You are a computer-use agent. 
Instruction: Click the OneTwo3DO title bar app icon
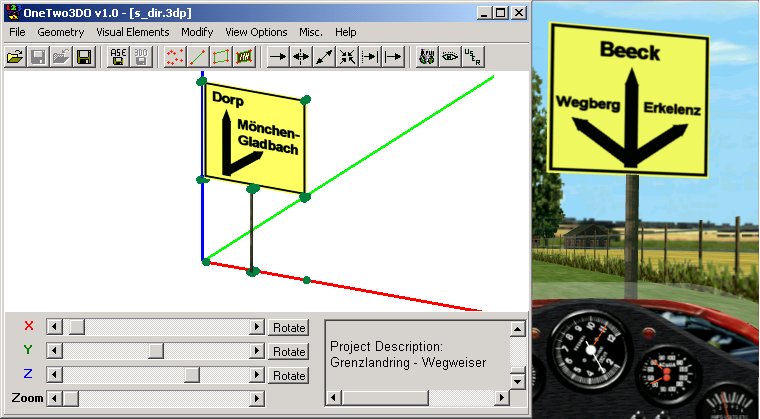(x=13, y=13)
